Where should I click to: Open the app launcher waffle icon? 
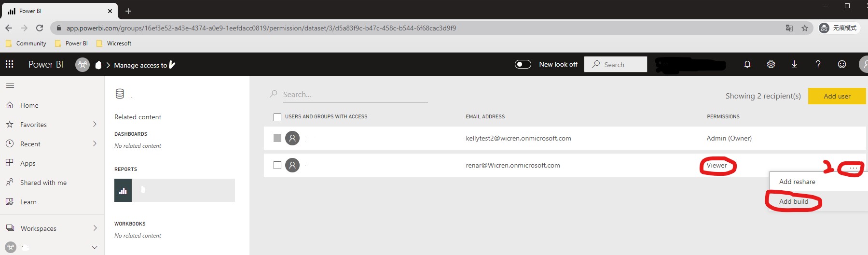click(x=9, y=64)
